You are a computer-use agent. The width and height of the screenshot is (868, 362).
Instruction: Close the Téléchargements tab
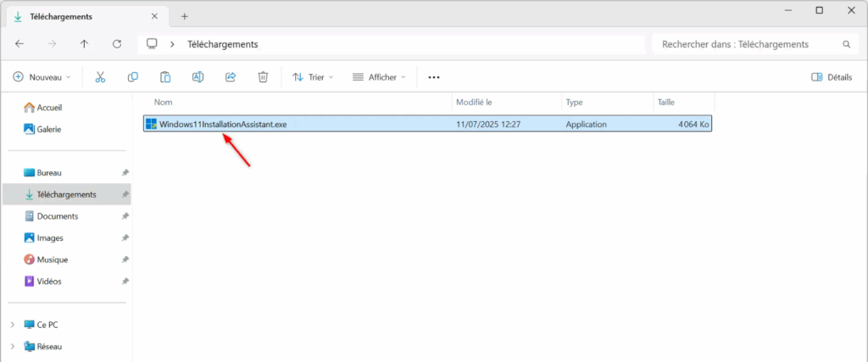click(x=156, y=17)
